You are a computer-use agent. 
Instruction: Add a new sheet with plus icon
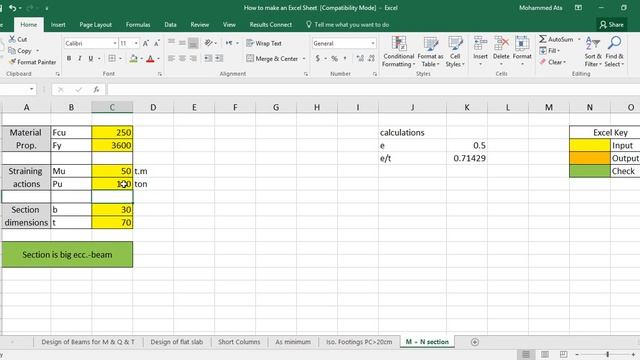(x=474, y=342)
